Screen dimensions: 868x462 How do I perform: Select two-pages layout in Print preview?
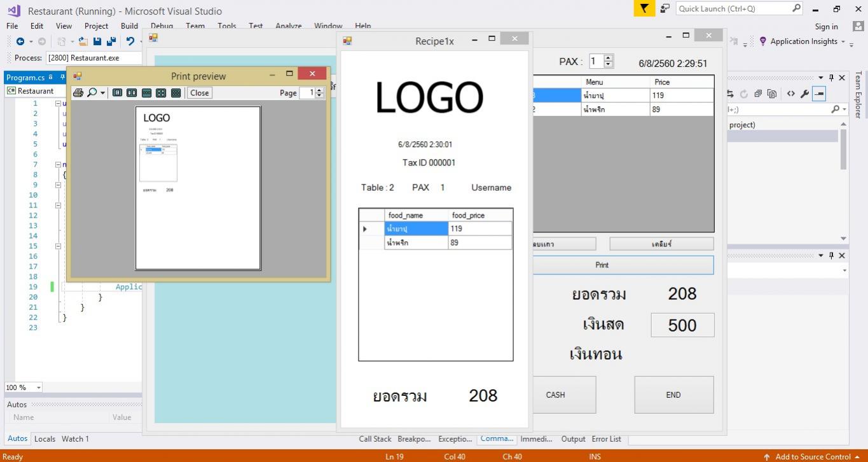[132, 93]
